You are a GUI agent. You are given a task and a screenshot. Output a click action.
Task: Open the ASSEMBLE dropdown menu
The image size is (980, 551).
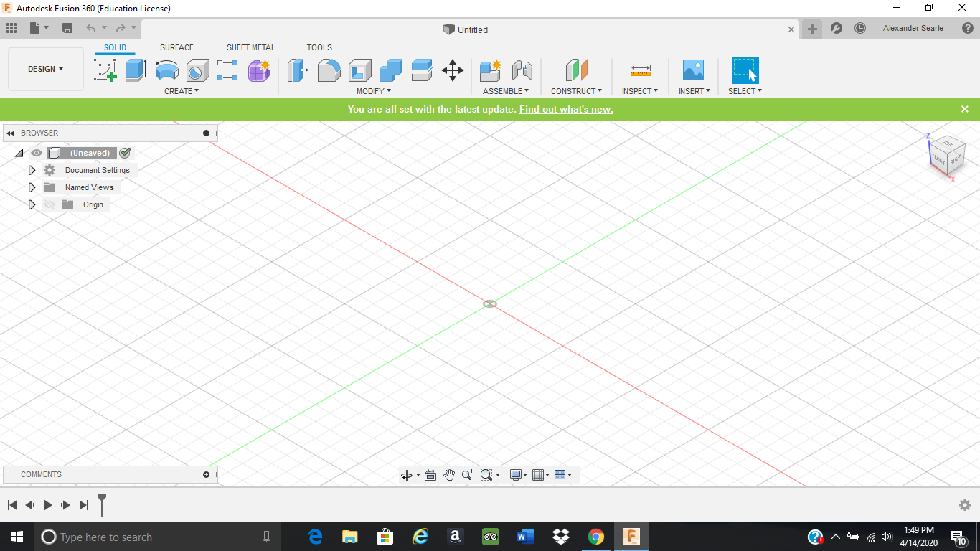(x=506, y=91)
